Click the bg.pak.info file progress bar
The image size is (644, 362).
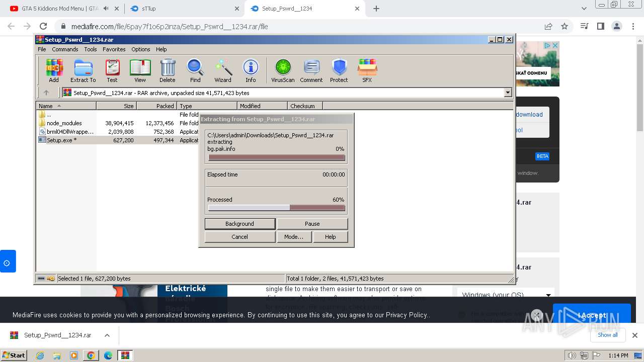277,157
